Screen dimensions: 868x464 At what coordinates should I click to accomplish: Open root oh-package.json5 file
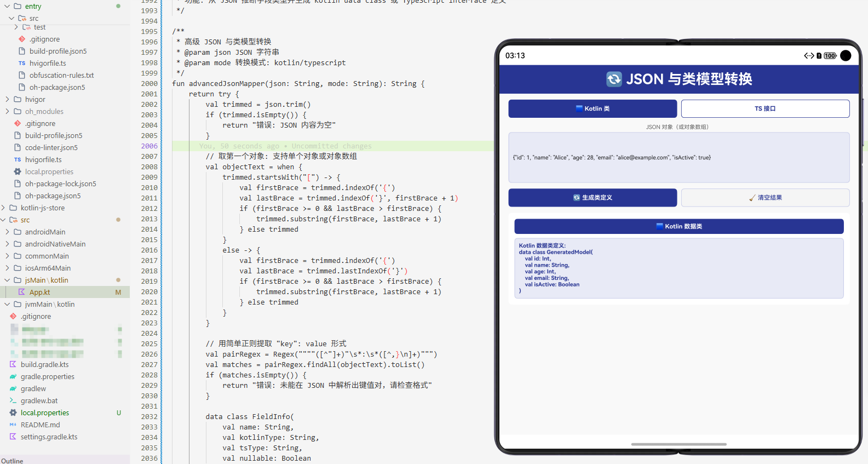pyautogui.click(x=53, y=196)
